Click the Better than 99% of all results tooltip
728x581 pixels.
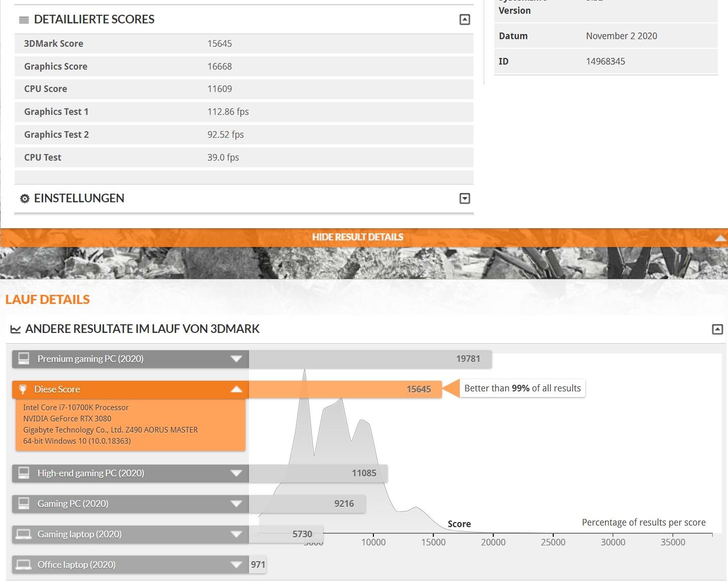(x=522, y=388)
